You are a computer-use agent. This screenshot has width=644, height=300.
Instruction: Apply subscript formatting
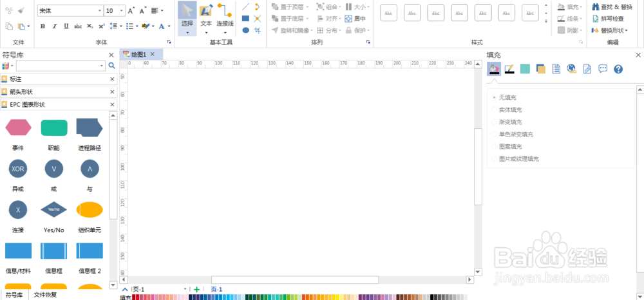point(90,26)
